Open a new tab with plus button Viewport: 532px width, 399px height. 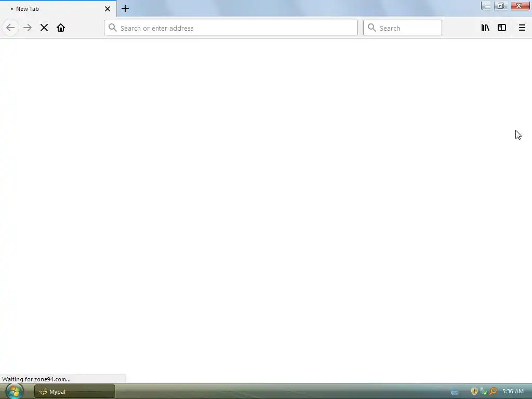pyautogui.click(x=125, y=8)
